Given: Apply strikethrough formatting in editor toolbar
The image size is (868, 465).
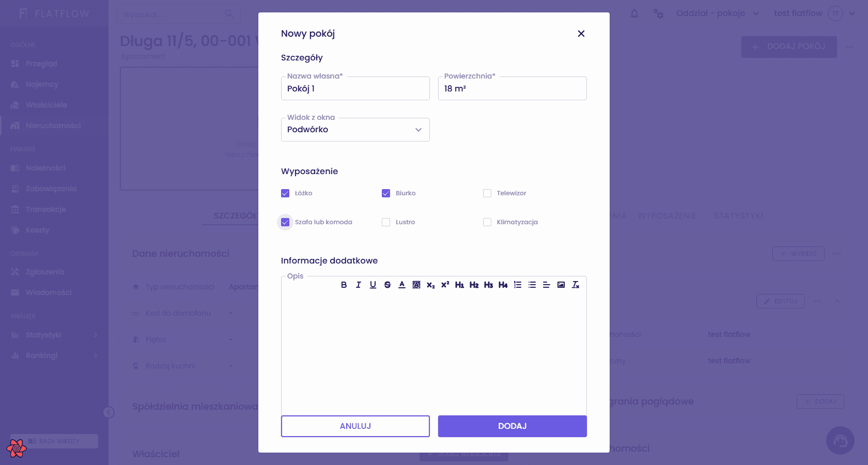Looking at the screenshot, I should pyautogui.click(x=388, y=285).
